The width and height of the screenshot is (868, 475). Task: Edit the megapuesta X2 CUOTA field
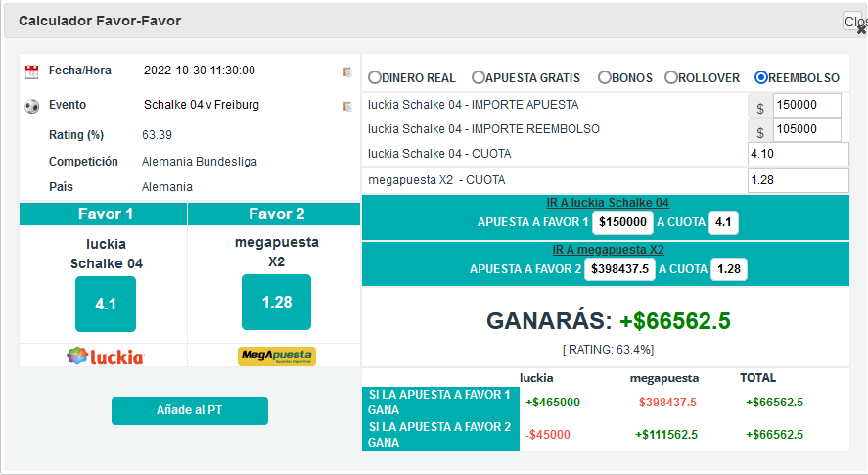(798, 180)
